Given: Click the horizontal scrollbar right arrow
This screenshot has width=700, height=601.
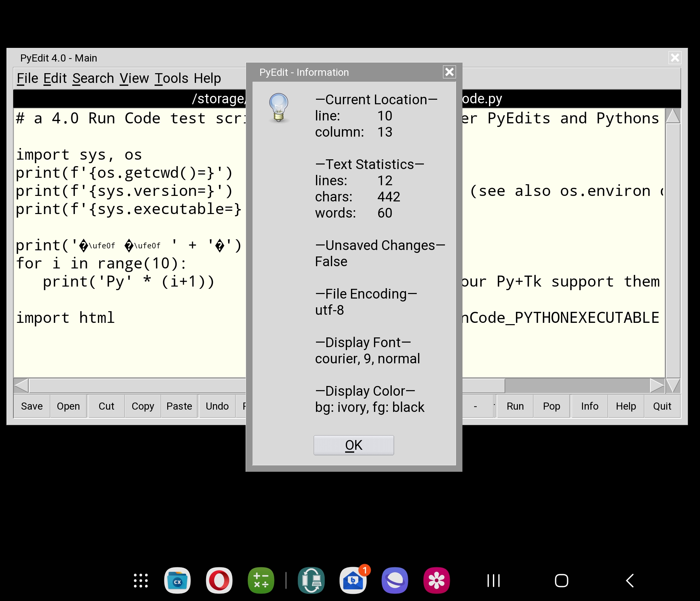Looking at the screenshot, I should click(657, 385).
